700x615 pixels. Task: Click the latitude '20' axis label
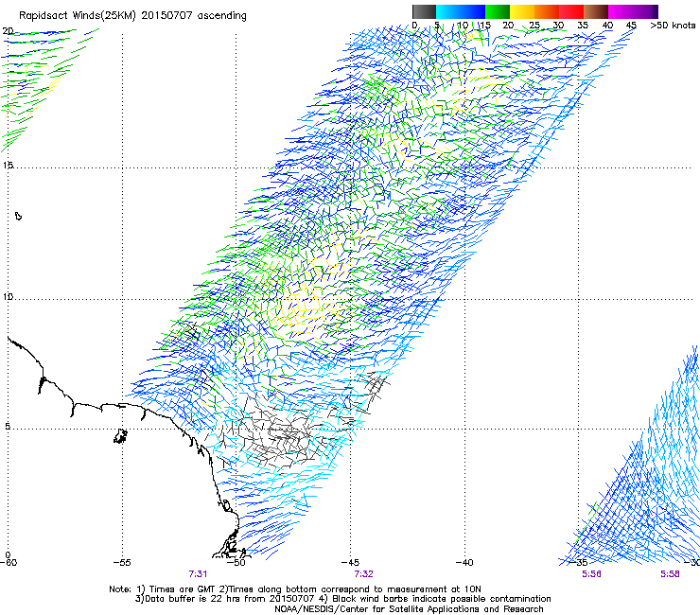(8, 31)
